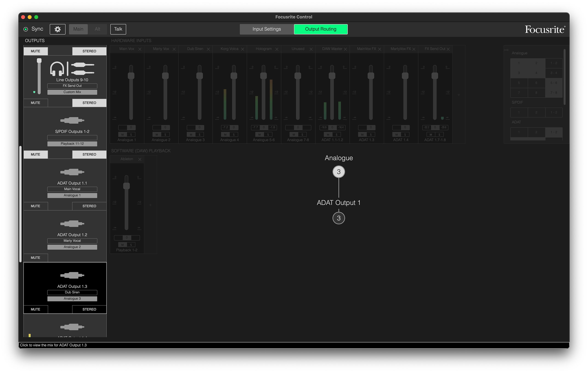
Task: Click the DAW Master channel fader handle
Action: tap(332, 76)
